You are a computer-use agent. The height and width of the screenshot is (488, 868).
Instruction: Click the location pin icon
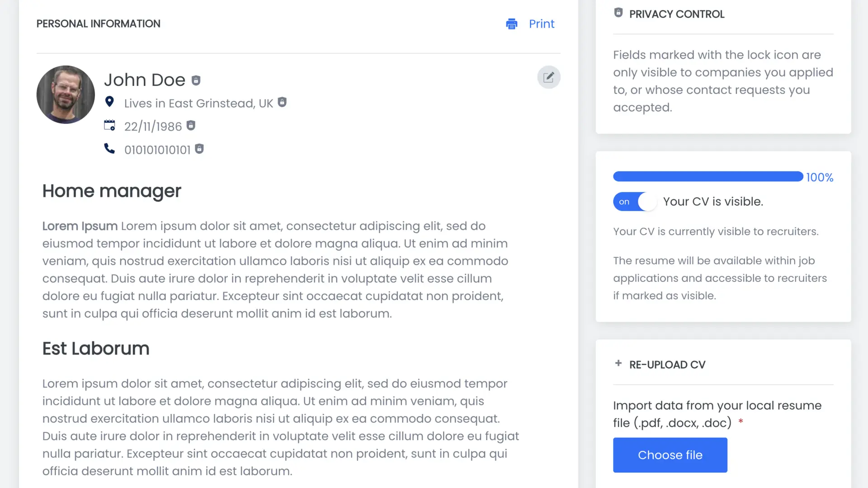109,102
